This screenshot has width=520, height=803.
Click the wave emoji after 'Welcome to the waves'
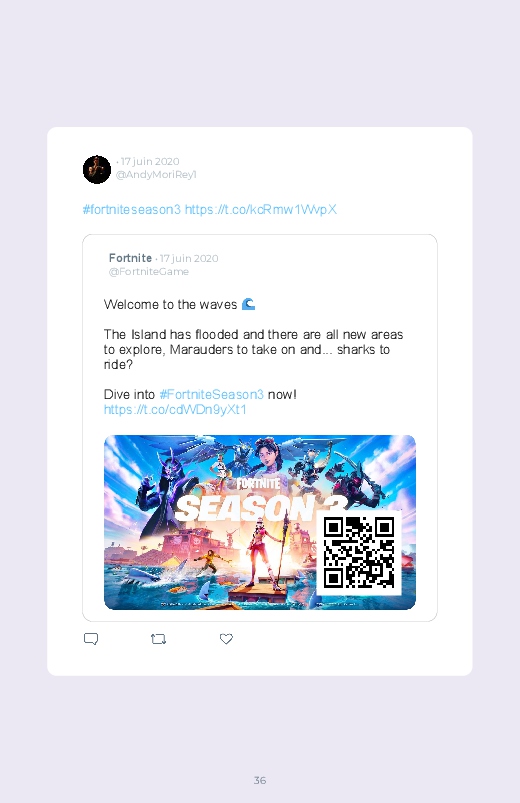click(248, 304)
